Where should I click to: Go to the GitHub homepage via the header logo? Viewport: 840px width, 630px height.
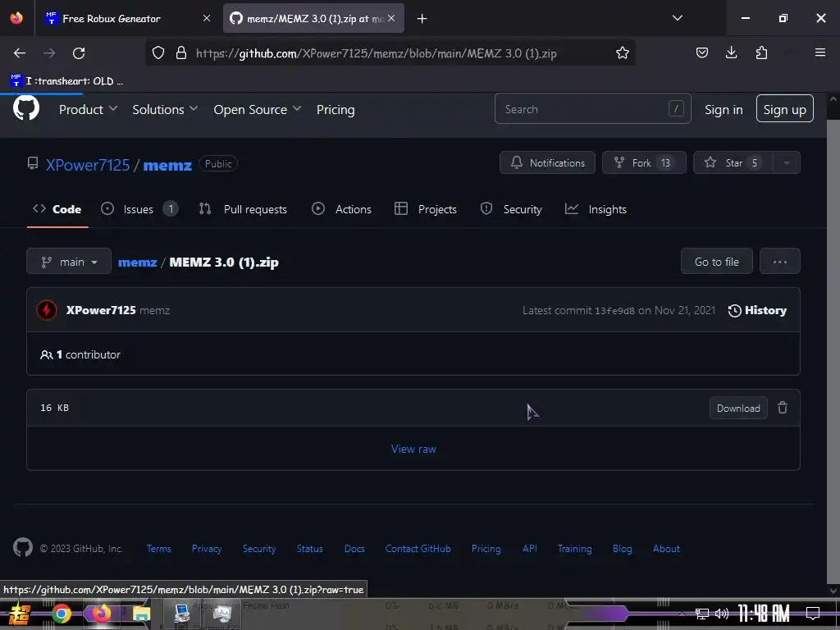pyautogui.click(x=25, y=109)
